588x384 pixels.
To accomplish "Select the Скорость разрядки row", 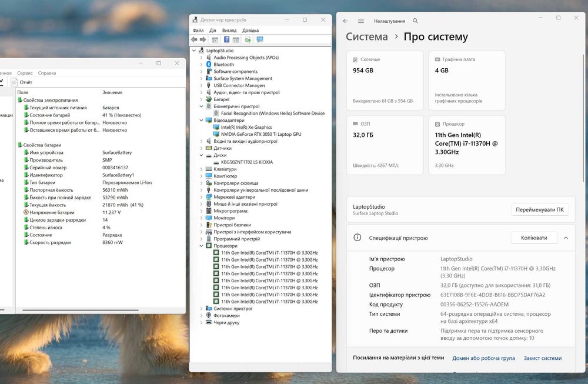I will coord(101,243).
